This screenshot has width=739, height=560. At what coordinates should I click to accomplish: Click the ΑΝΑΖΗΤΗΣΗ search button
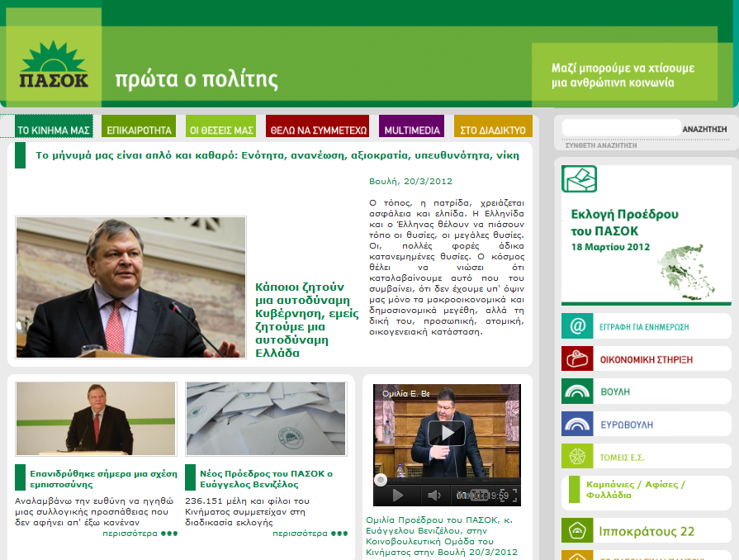coord(704,129)
